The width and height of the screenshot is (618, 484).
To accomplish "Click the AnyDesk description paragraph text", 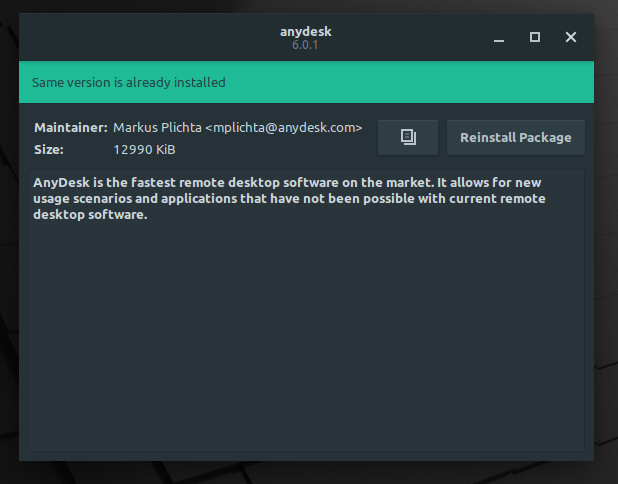I will tap(289, 199).
